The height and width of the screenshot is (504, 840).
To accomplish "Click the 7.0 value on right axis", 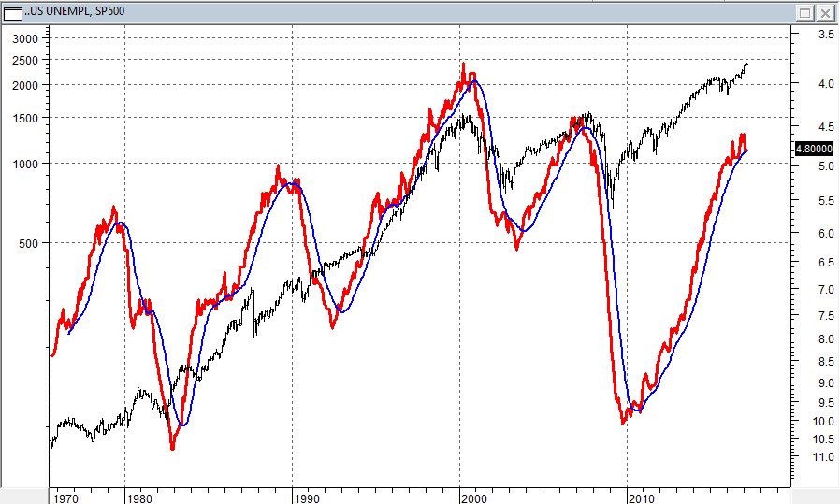I will 827,290.
